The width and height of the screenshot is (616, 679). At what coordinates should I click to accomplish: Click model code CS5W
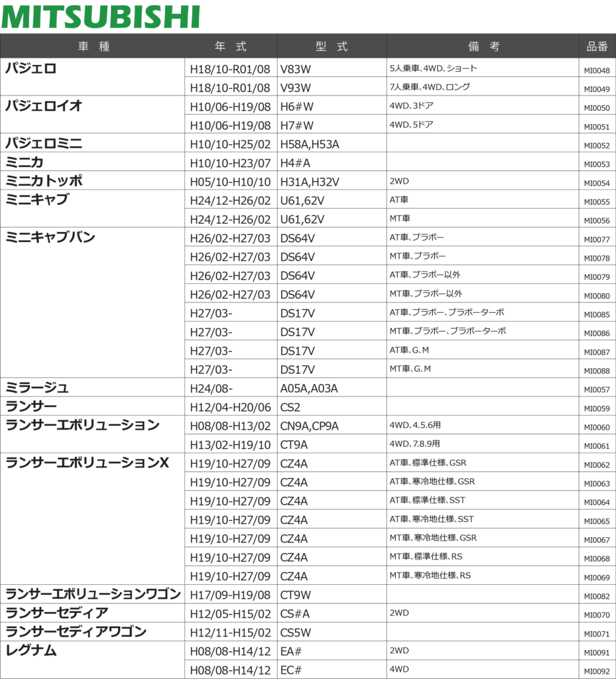click(296, 633)
